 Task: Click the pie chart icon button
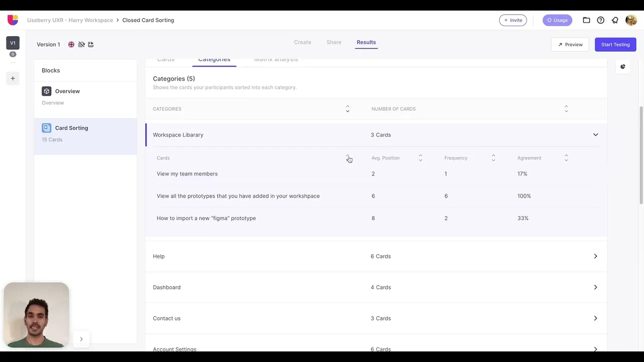pos(623,66)
